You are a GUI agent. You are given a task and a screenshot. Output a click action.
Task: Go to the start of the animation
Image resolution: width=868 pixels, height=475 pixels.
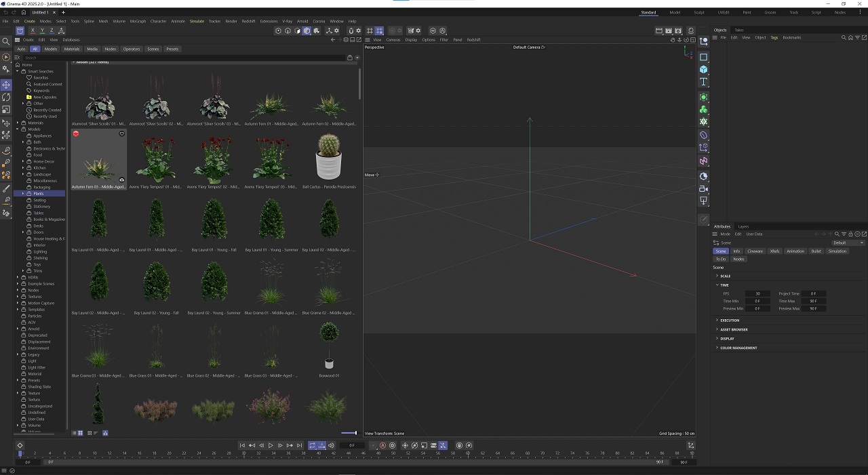[242, 445]
